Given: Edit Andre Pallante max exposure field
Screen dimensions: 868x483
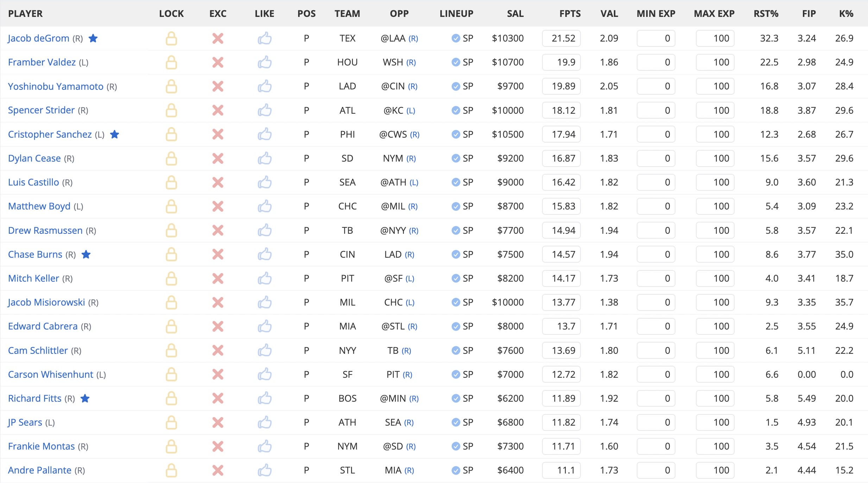Looking at the screenshot, I should [715, 470].
